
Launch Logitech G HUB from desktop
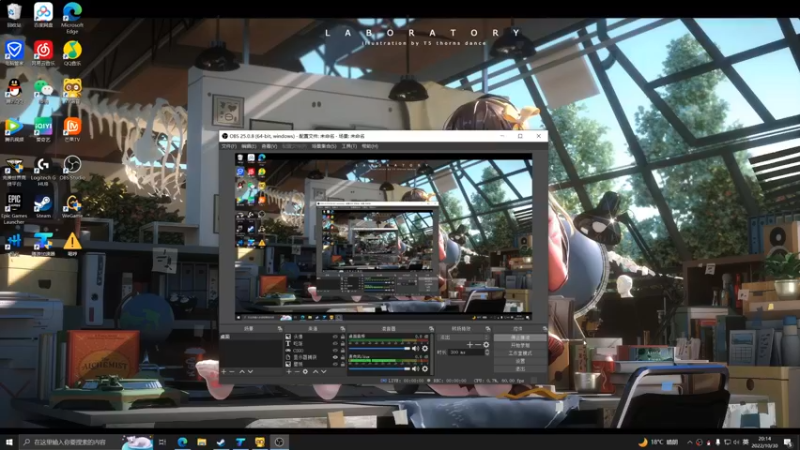(x=43, y=171)
